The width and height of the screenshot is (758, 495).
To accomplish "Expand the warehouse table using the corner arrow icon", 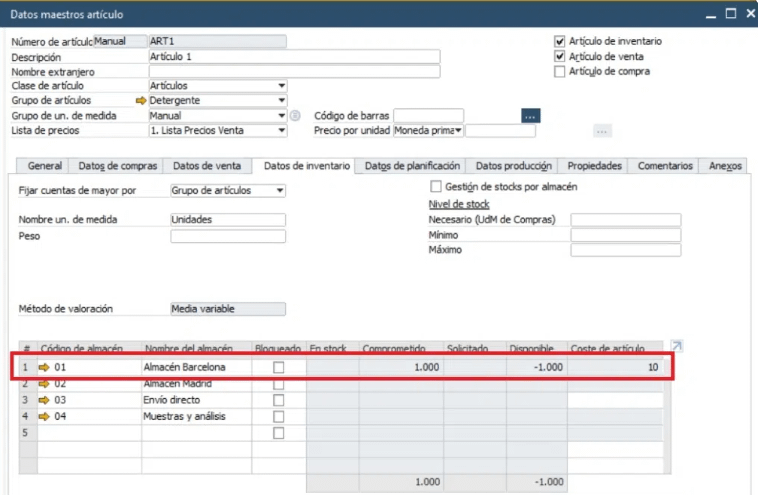I will click(677, 345).
